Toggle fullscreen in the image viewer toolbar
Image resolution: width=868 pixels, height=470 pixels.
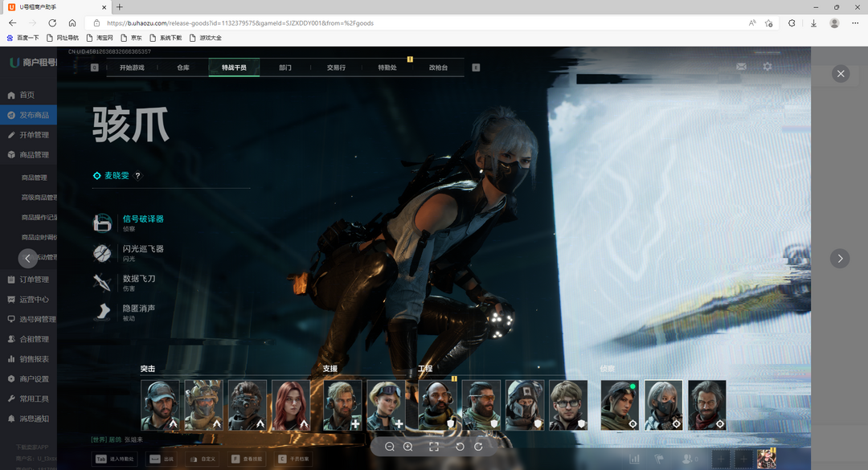(434, 447)
